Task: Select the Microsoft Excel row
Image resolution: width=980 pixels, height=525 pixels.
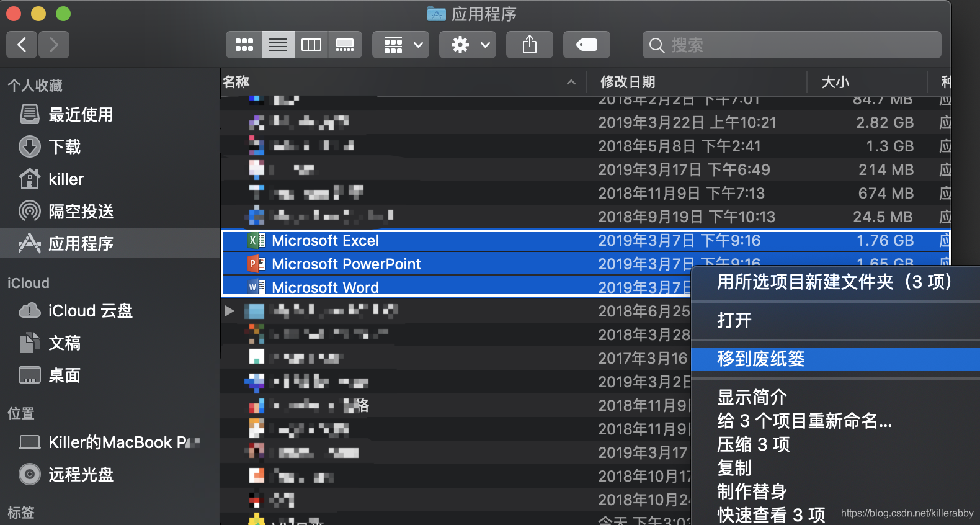Action: point(586,241)
